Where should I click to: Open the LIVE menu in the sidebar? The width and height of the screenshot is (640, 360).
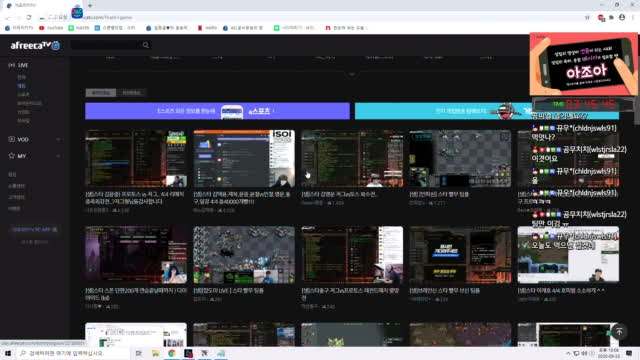click(19, 65)
